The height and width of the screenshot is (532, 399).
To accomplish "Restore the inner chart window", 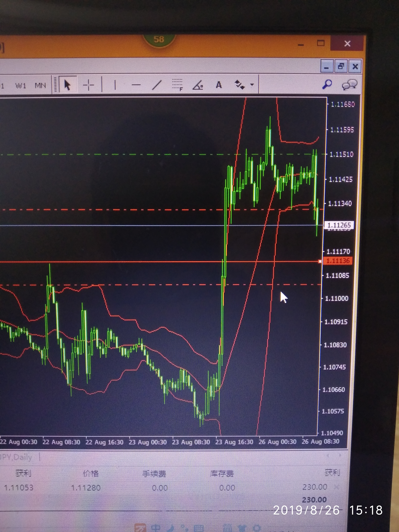I will pyautogui.click(x=341, y=66).
